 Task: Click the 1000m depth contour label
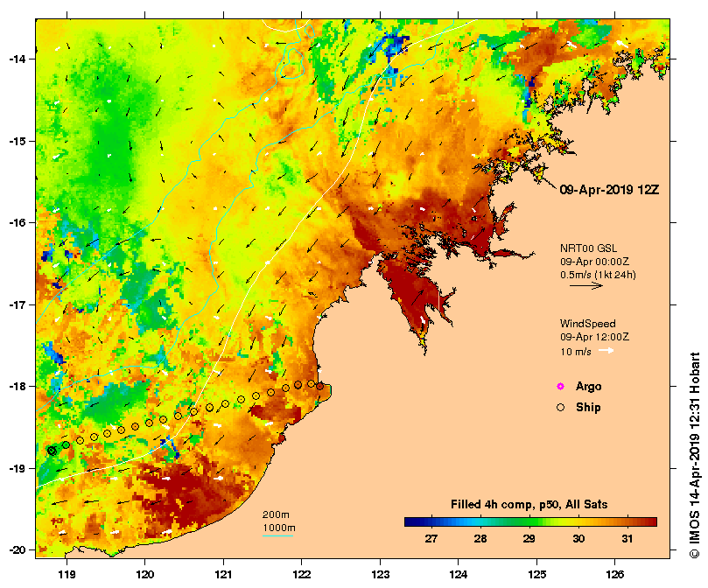(x=279, y=528)
